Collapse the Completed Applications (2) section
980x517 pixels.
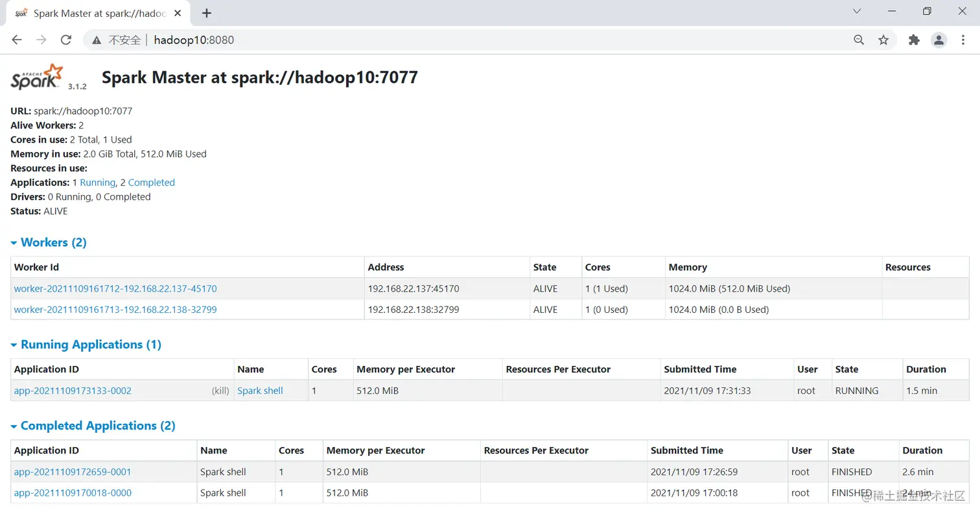point(93,426)
